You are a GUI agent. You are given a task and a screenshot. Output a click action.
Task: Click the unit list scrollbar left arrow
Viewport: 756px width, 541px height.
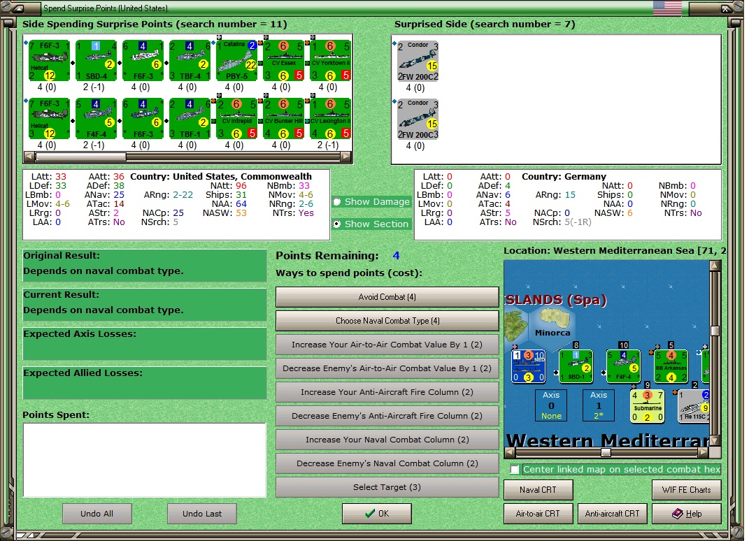29,157
